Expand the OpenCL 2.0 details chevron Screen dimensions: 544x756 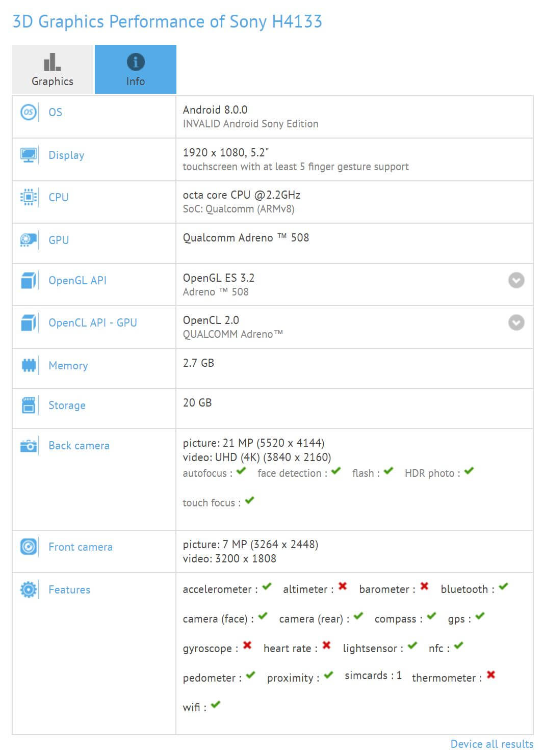coord(515,322)
